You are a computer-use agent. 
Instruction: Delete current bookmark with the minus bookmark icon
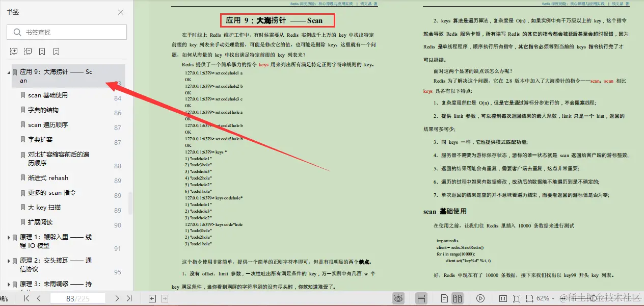56,51
